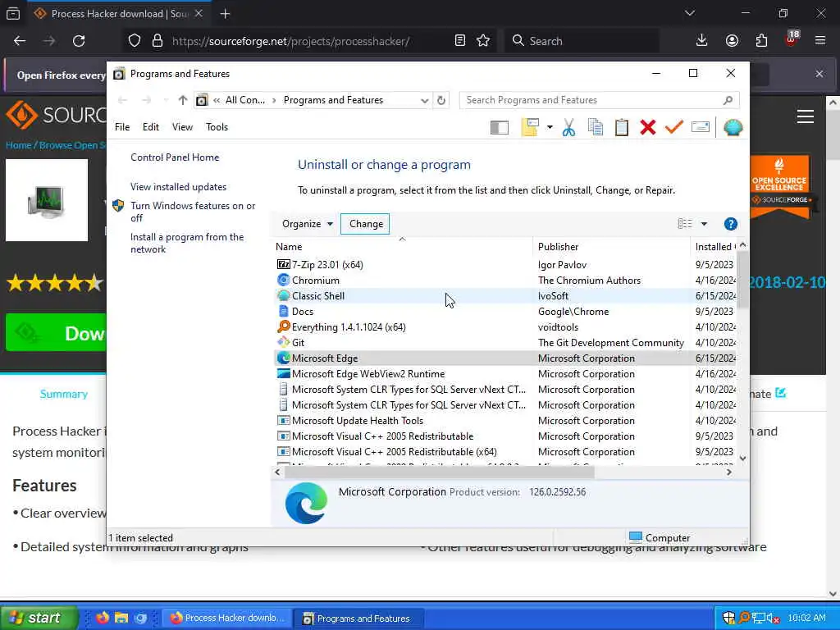Click Firefox downloads arrow icon
This screenshot has width=840, height=630.
[x=702, y=41]
